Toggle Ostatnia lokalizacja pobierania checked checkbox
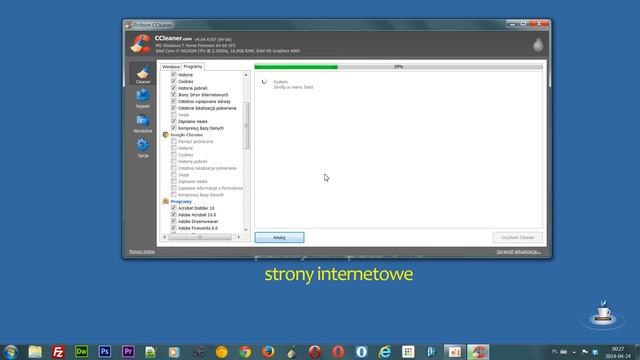The image size is (640, 360). coord(174,108)
